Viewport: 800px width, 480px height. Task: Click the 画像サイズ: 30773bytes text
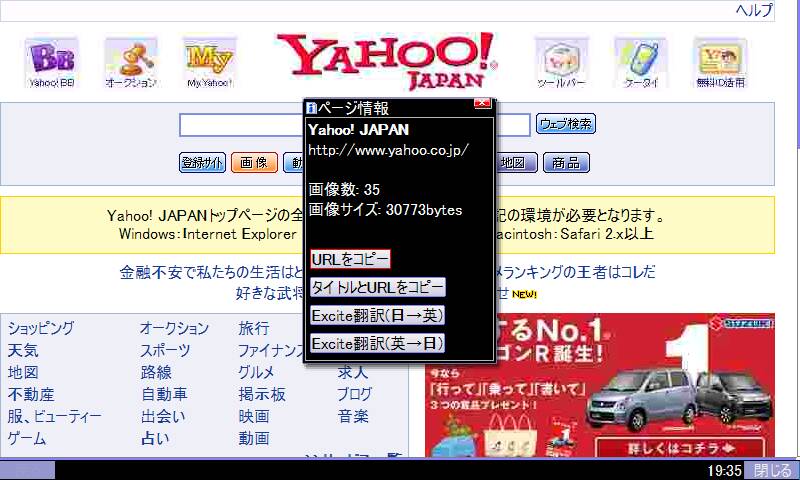click(385, 210)
